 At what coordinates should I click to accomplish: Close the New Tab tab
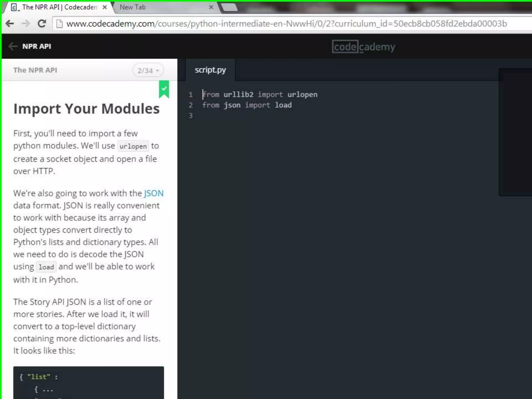[x=211, y=7]
